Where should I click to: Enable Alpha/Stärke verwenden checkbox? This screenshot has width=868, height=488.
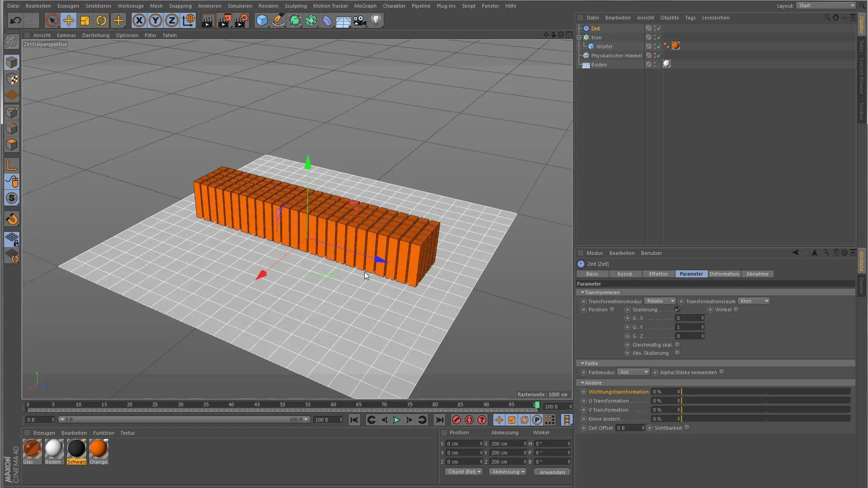[722, 372]
